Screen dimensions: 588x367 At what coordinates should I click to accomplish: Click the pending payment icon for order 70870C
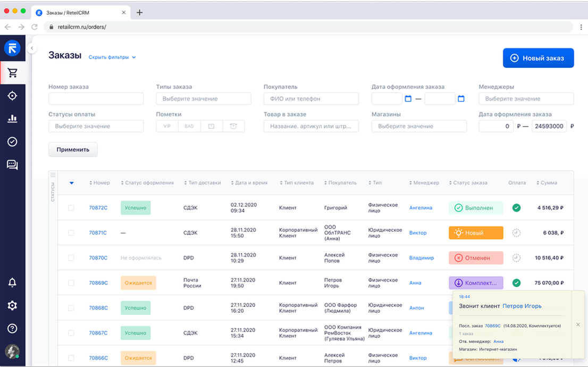(516, 258)
